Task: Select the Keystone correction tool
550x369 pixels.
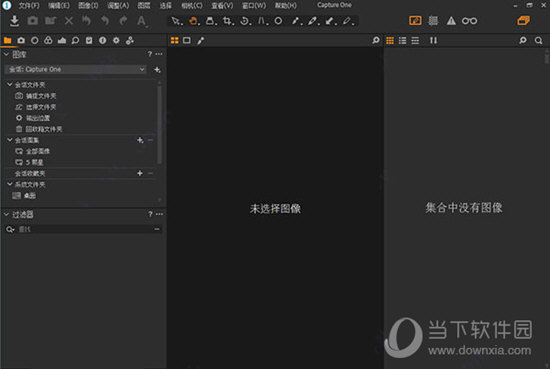Action: (x=262, y=21)
